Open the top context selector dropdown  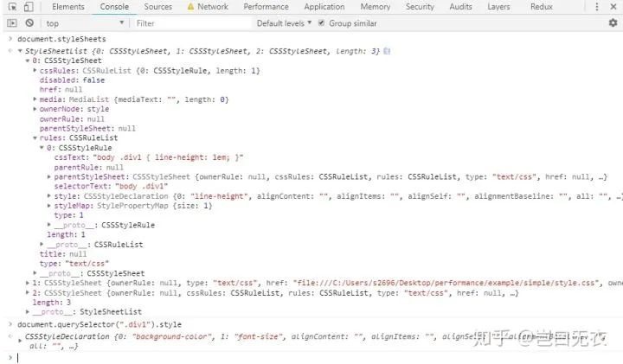click(84, 23)
